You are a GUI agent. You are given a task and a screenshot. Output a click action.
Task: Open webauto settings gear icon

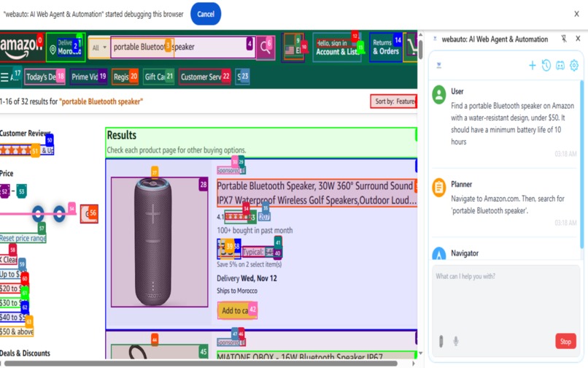coord(573,65)
